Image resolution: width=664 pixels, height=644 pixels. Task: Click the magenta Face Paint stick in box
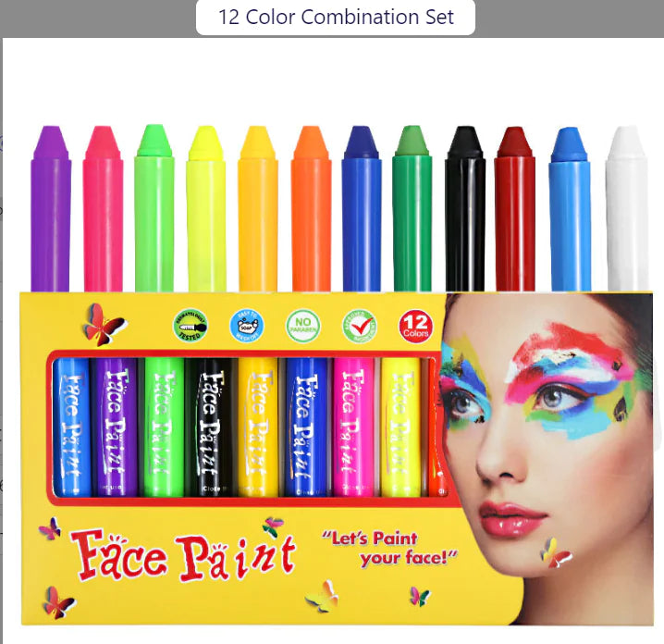point(353,427)
